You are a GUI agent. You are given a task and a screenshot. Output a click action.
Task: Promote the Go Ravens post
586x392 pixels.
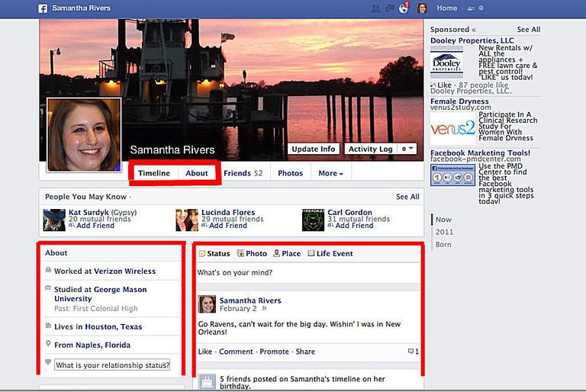(x=275, y=352)
